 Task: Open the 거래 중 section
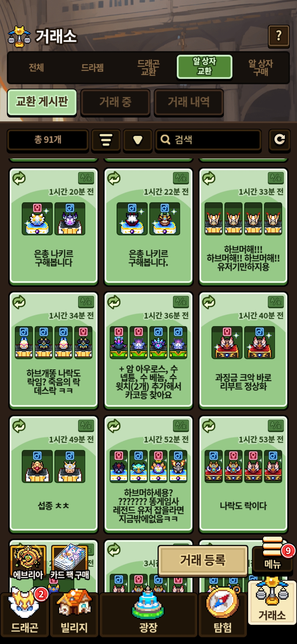(115, 102)
